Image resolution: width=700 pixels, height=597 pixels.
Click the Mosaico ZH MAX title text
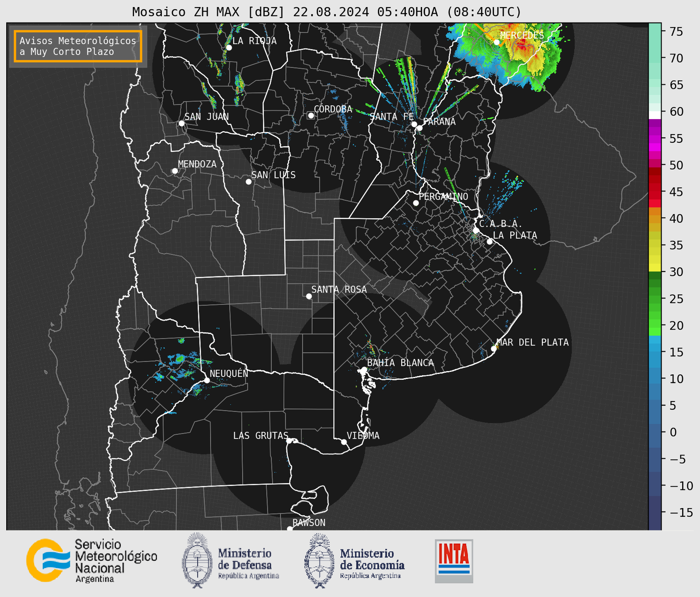coord(326,12)
